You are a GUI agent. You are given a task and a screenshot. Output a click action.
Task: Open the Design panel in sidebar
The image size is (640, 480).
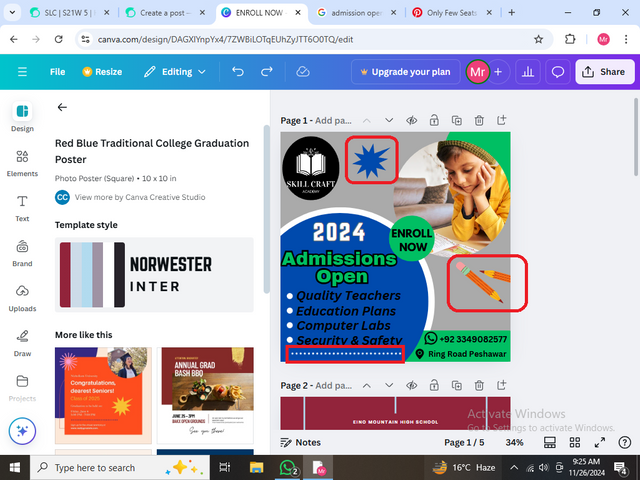click(22, 117)
